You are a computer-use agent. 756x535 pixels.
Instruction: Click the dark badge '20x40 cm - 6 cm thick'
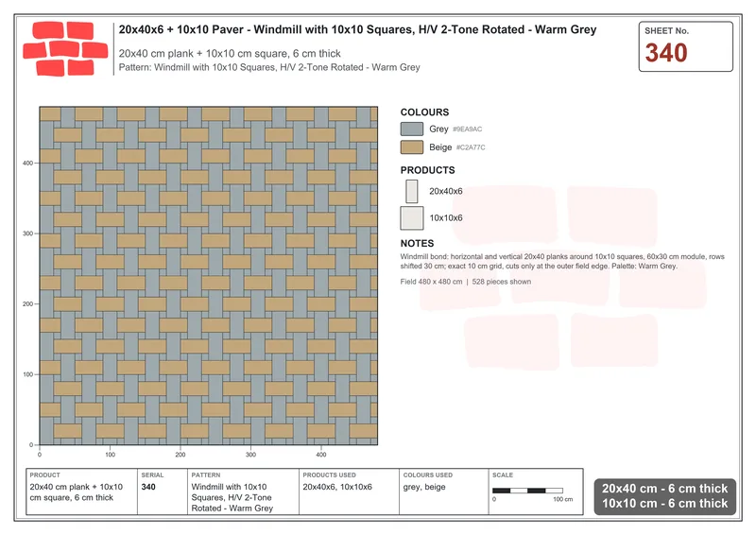[x=665, y=496]
